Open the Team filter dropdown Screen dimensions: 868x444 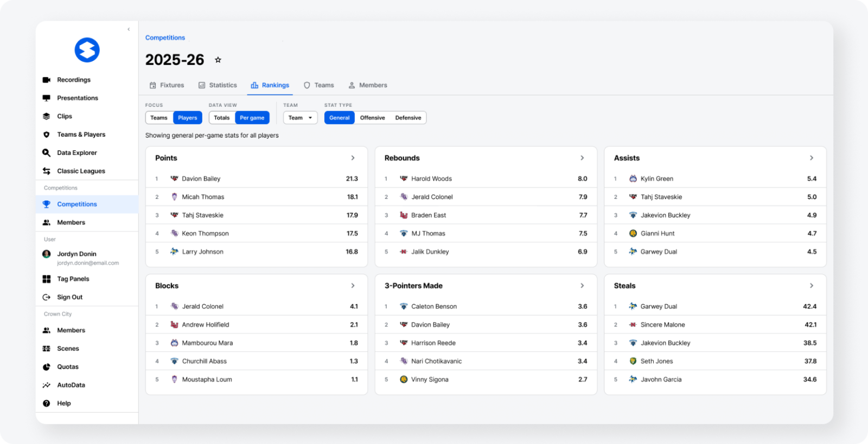(x=300, y=118)
